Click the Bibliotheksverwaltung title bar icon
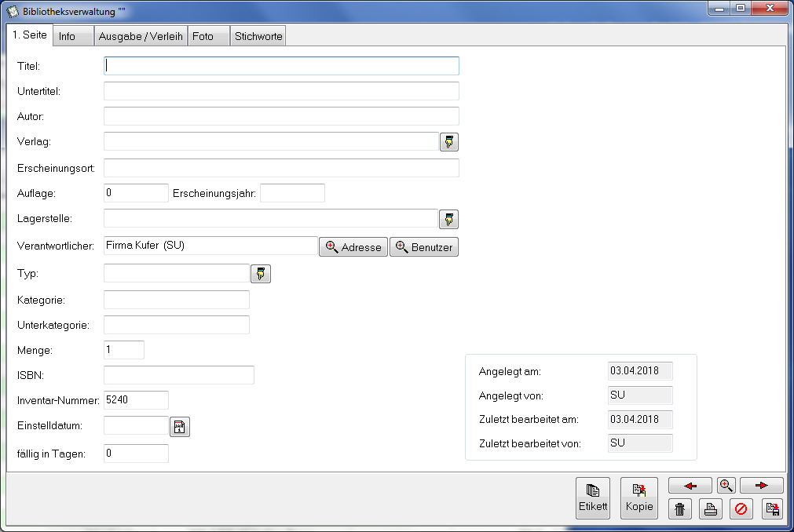The width and height of the screenshot is (794, 532). point(12,11)
